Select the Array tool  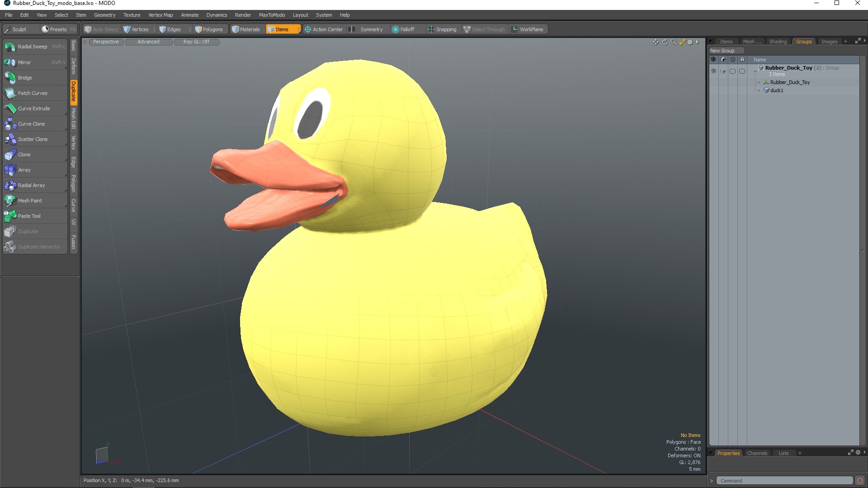coord(24,169)
